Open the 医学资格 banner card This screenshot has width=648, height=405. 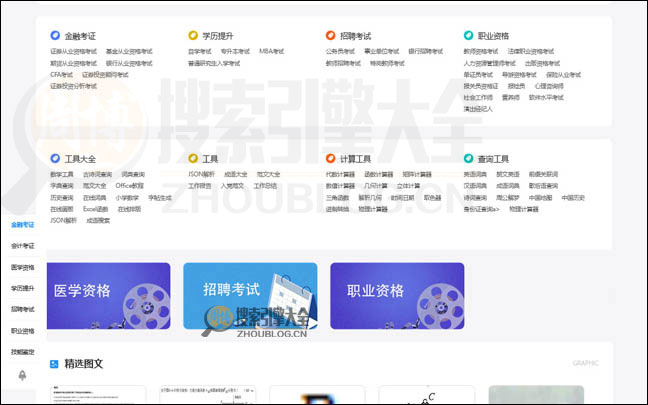(109, 296)
